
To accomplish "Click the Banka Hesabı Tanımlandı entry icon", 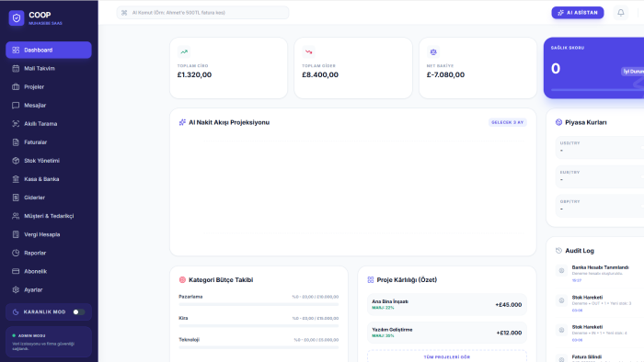I will [x=561, y=270].
